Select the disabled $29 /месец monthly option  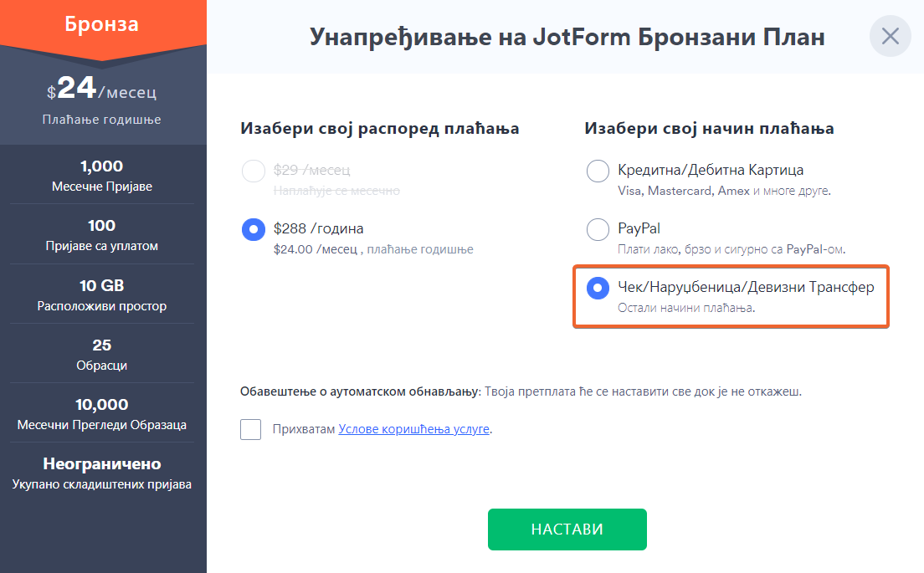tap(254, 171)
